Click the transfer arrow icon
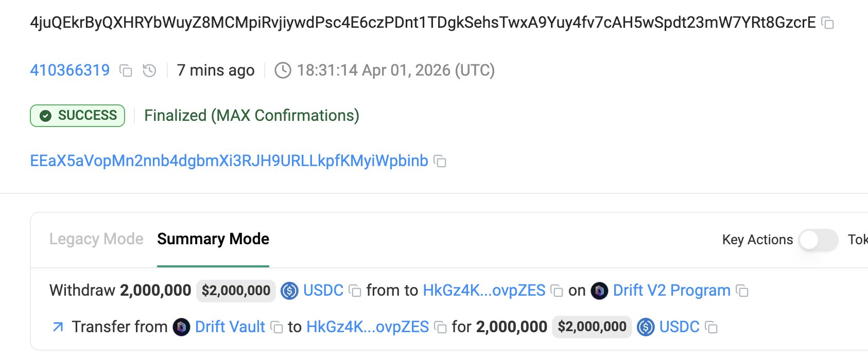Image resolution: width=868 pixels, height=362 pixels. point(58,327)
